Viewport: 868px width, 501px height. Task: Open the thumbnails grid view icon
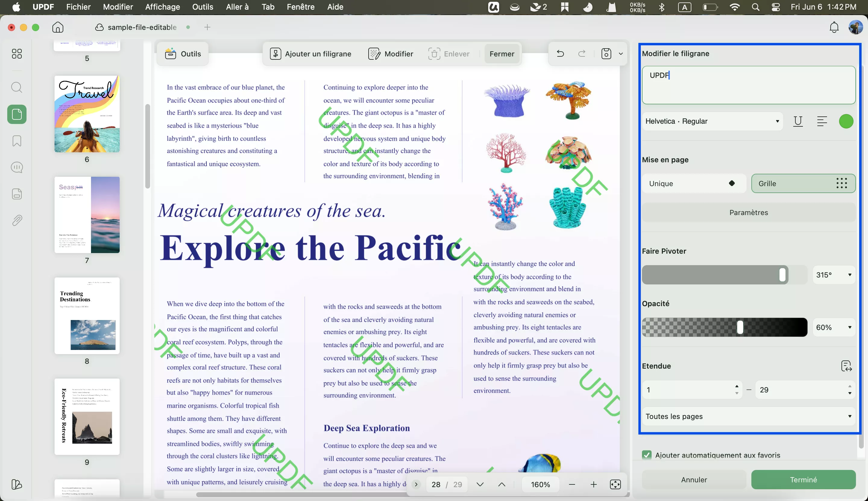point(17,54)
